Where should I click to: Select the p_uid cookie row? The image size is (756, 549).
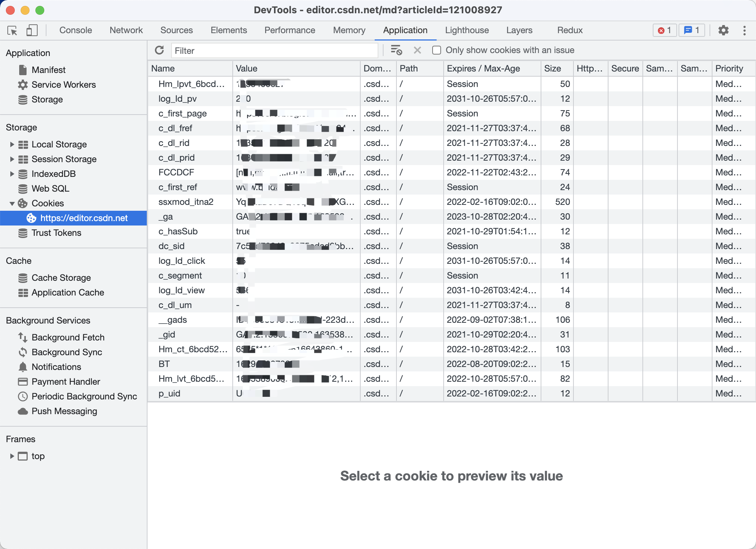tap(451, 394)
